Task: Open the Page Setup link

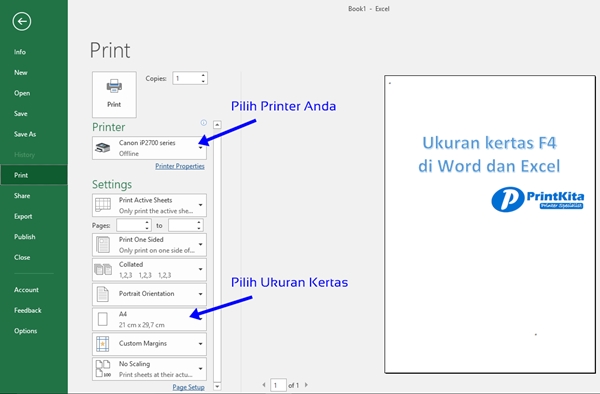Action: pyautogui.click(x=188, y=387)
